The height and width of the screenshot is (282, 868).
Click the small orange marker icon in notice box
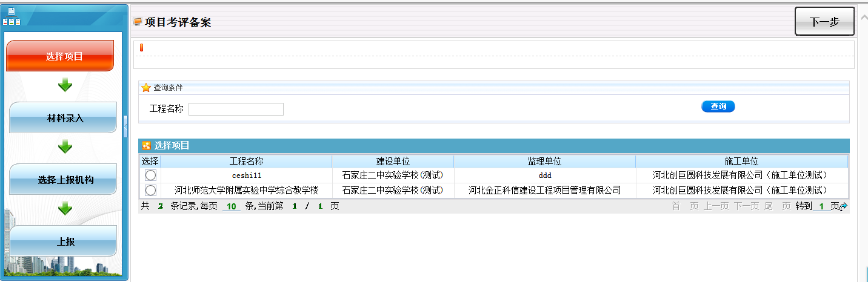point(141,48)
